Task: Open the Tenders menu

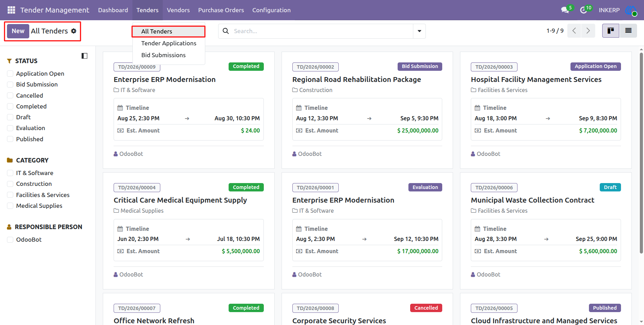Action: [x=147, y=10]
